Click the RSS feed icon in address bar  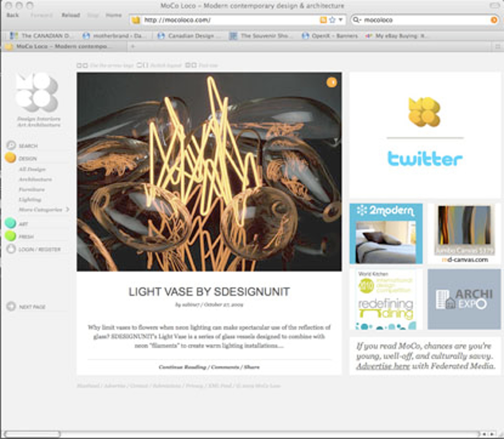click(323, 20)
